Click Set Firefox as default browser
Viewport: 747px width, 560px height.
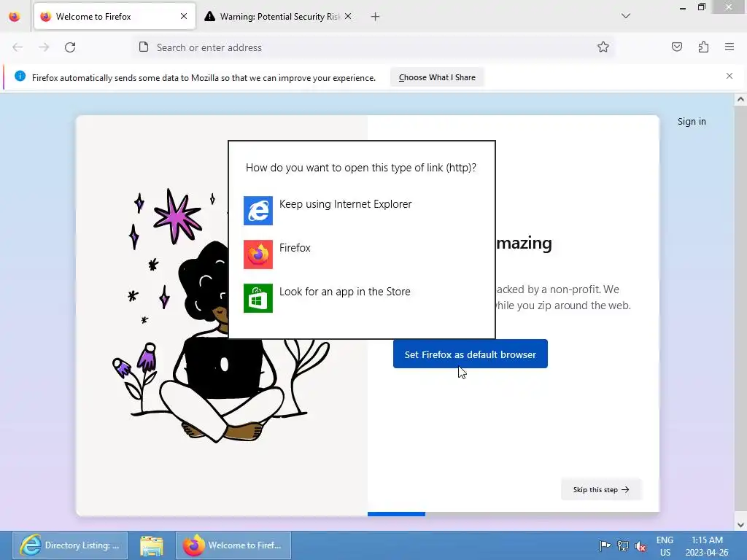[x=471, y=354]
